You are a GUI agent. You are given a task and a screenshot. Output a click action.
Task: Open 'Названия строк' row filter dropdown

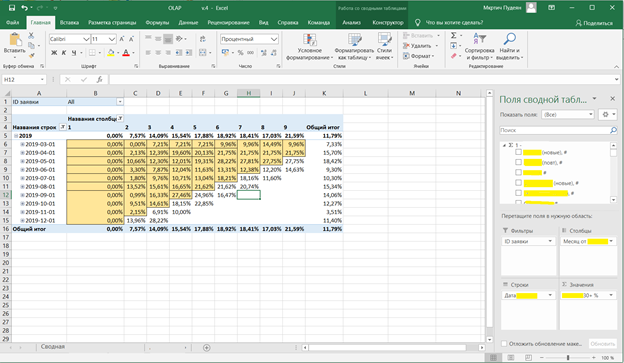(62, 127)
